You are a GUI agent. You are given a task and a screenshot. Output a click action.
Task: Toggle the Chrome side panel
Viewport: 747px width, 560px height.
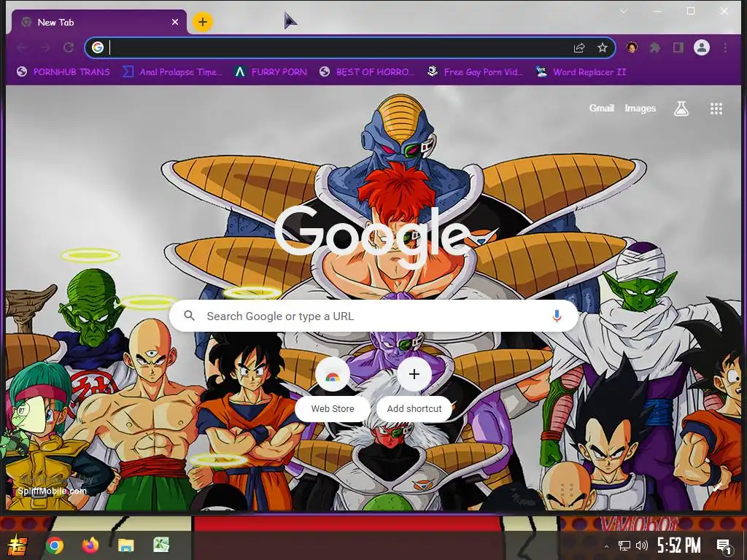pos(678,47)
